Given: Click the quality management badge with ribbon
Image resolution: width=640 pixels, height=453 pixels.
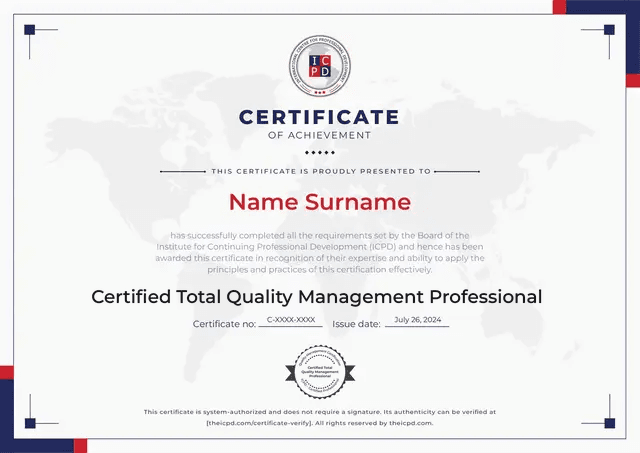Looking at the screenshot, I should pyautogui.click(x=320, y=372).
